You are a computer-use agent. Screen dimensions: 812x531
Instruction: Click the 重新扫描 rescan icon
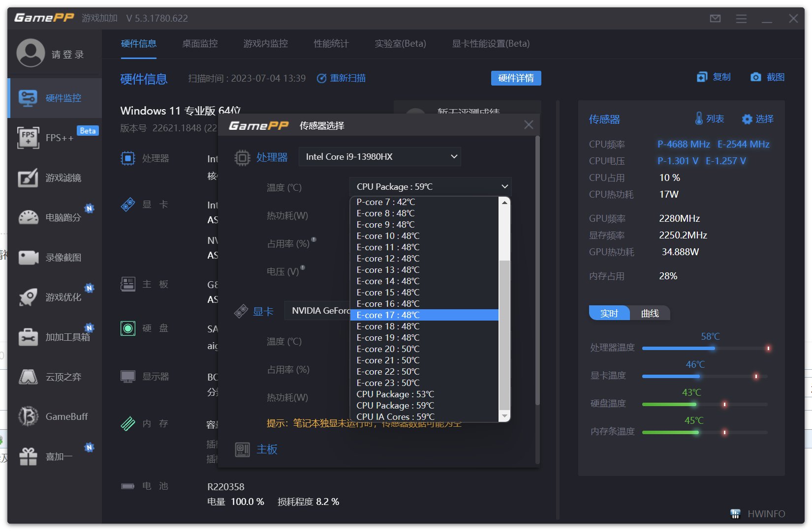pyautogui.click(x=321, y=79)
